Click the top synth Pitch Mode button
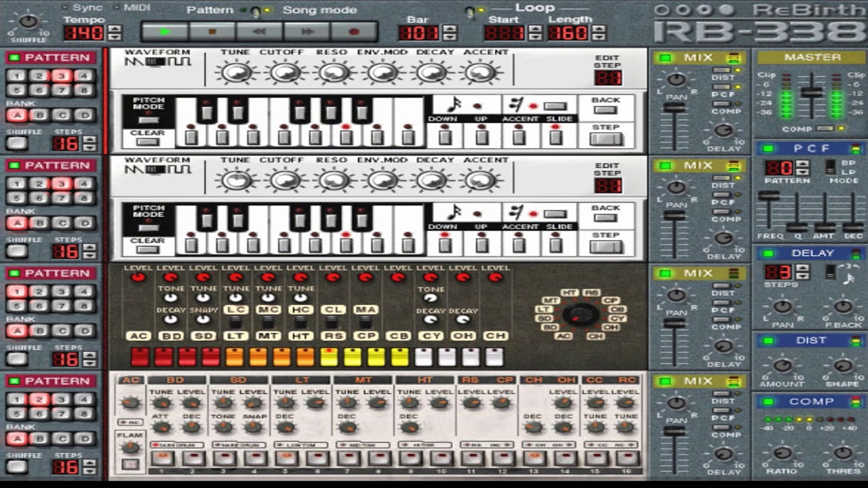This screenshot has height=488, width=868. tap(148, 119)
